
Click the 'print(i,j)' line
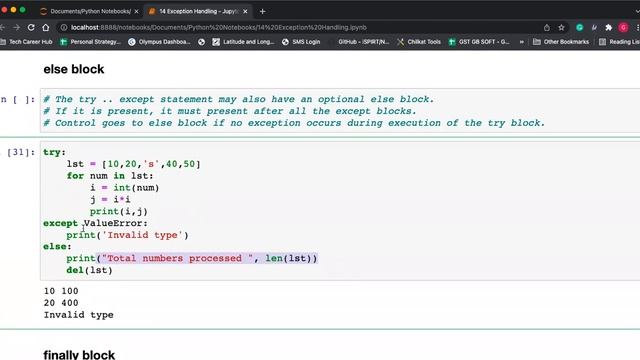(x=119, y=211)
